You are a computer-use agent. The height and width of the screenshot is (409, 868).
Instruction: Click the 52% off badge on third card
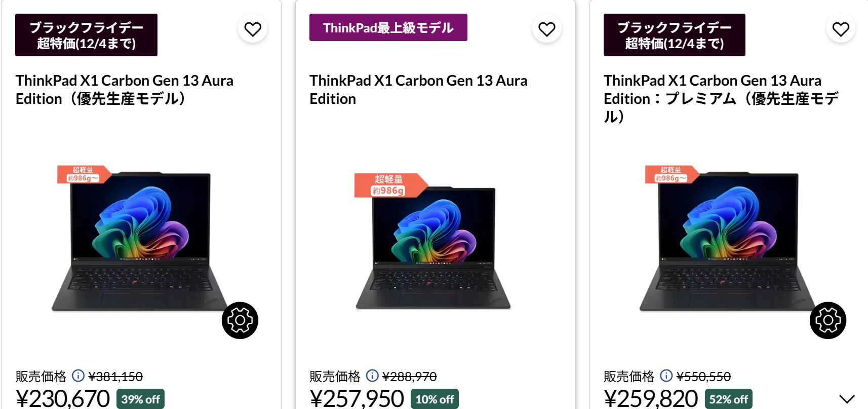point(728,398)
